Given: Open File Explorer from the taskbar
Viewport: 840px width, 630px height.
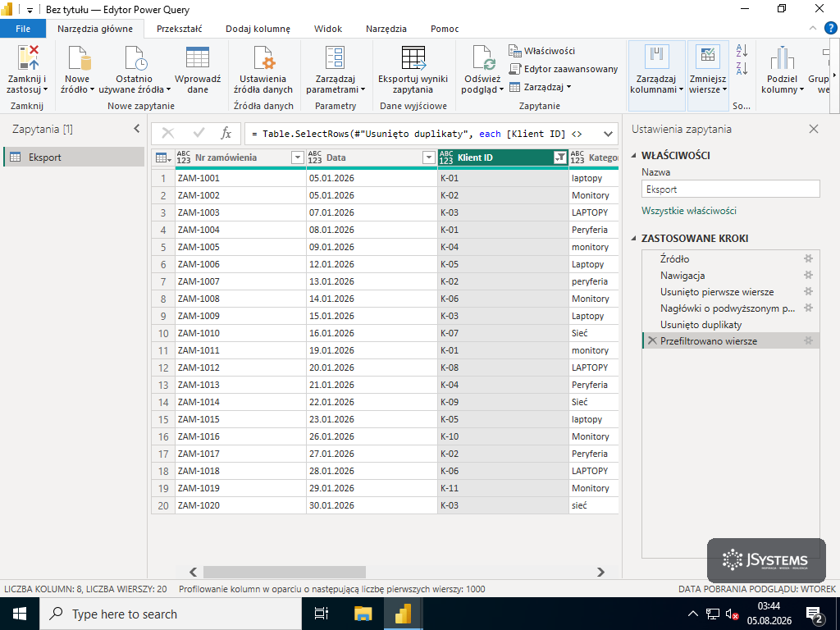Looking at the screenshot, I should pyautogui.click(x=363, y=614).
